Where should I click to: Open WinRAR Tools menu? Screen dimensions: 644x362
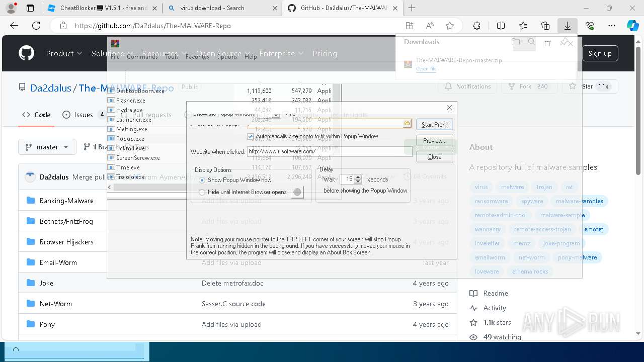coord(172,57)
